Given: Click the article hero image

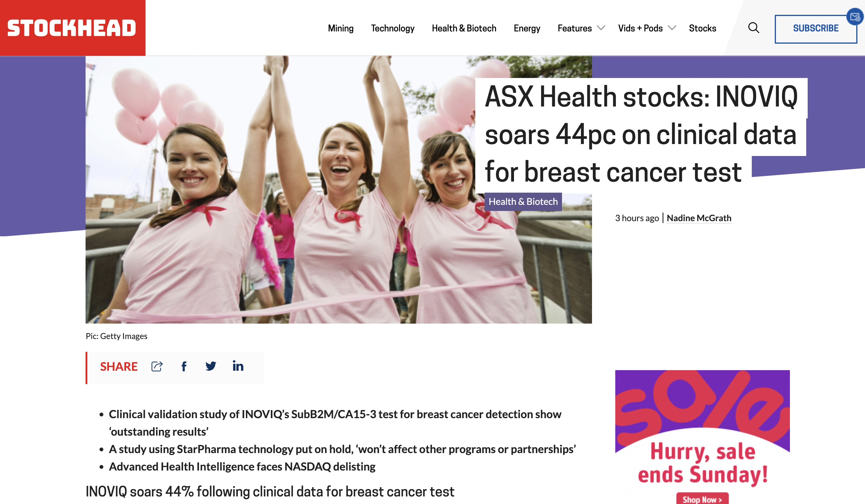Looking at the screenshot, I should click(x=338, y=190).
